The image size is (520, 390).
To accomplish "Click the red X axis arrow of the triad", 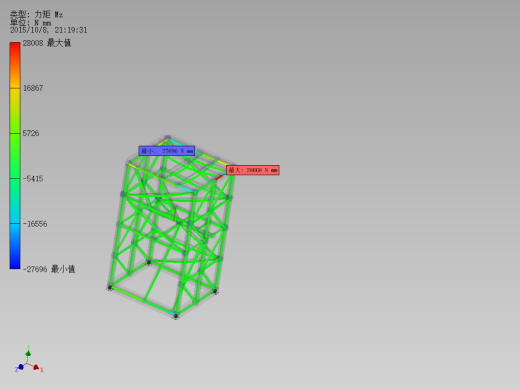I will [36, 367].
